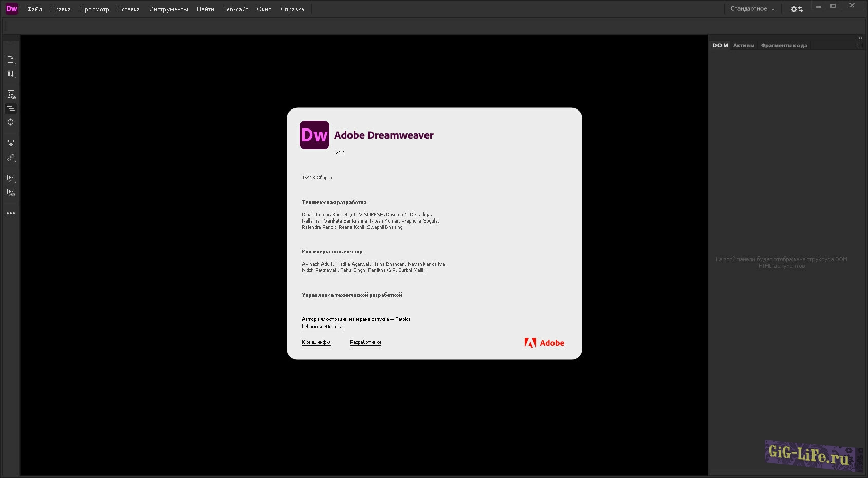Image resolution: width=868 pixels, height=478 pixels.
Task: Click the Open Documents icon in left toolbar
Action: (x=10, y=60)
